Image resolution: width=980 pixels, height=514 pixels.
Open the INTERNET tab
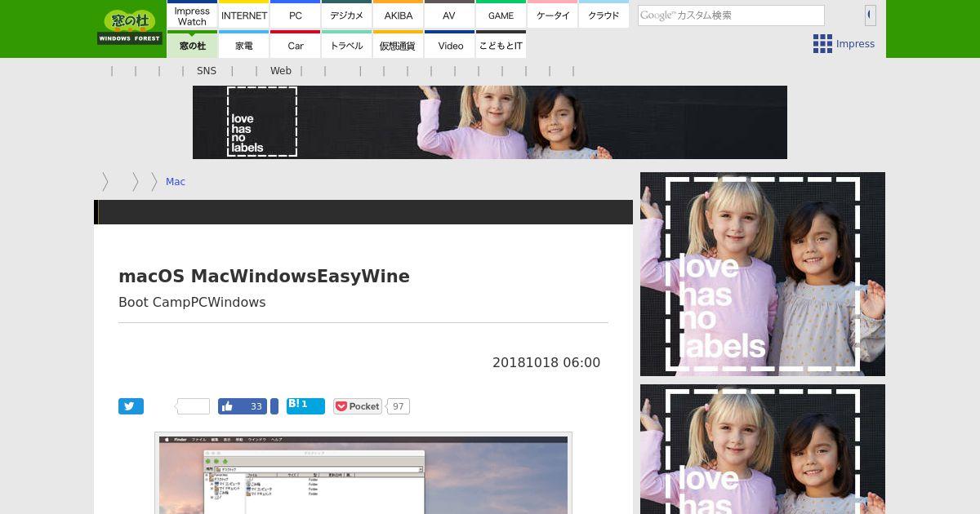click(244, 16)
